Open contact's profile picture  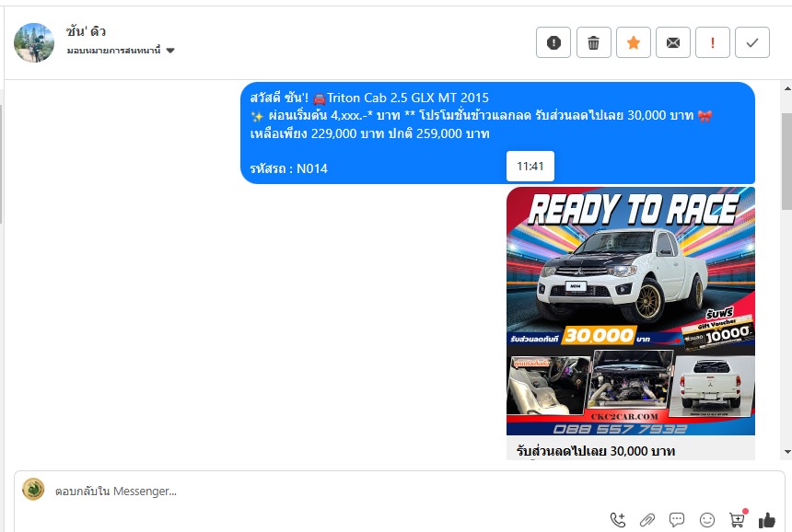pyautogui.click(x=34, y=42)
